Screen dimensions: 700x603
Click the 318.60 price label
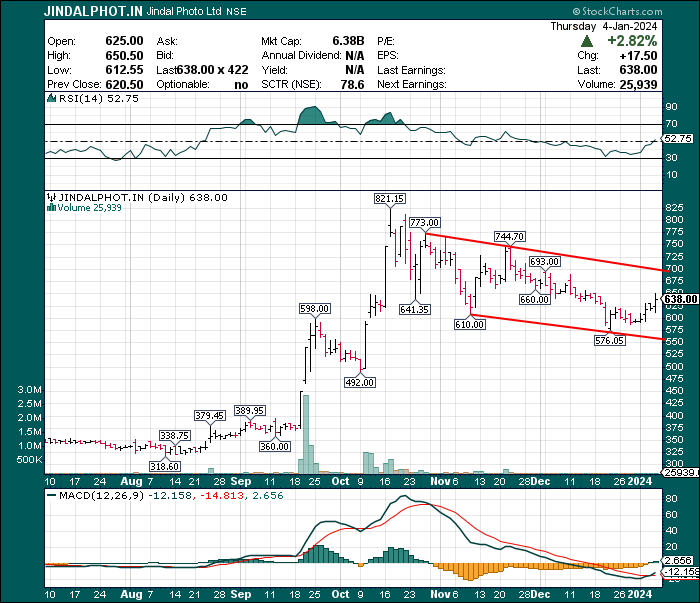tap(165, 466)
